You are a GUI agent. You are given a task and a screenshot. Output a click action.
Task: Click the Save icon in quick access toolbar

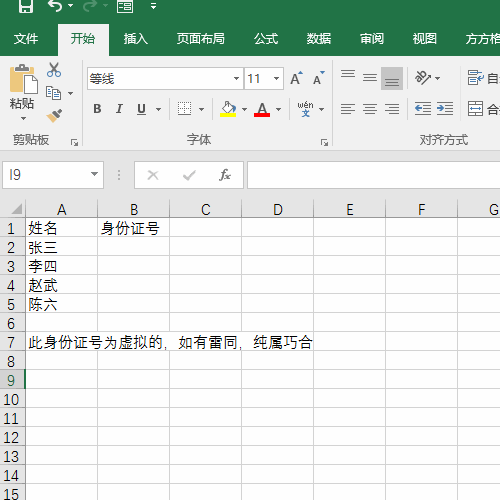(x=26, y=6)
